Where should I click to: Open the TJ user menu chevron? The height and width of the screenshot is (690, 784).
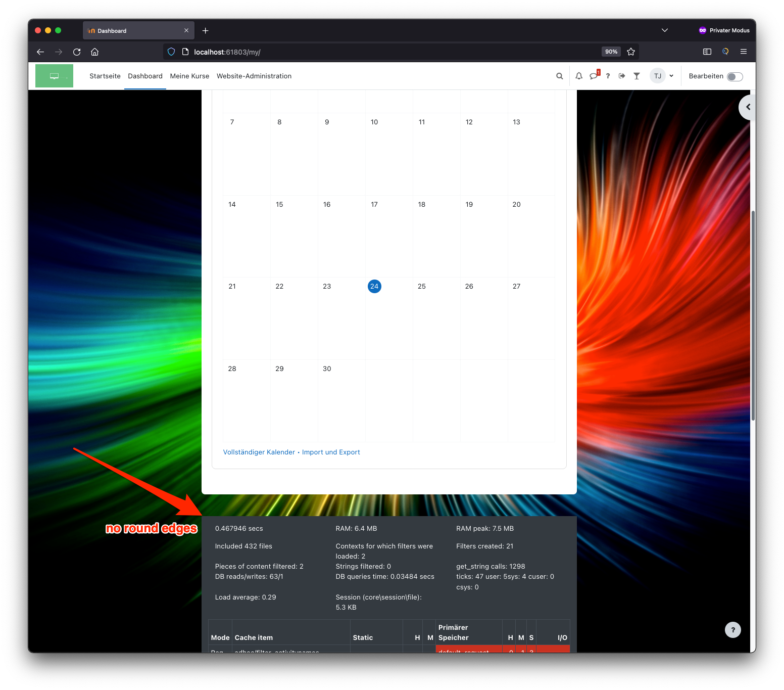click(x=671, y=76)
